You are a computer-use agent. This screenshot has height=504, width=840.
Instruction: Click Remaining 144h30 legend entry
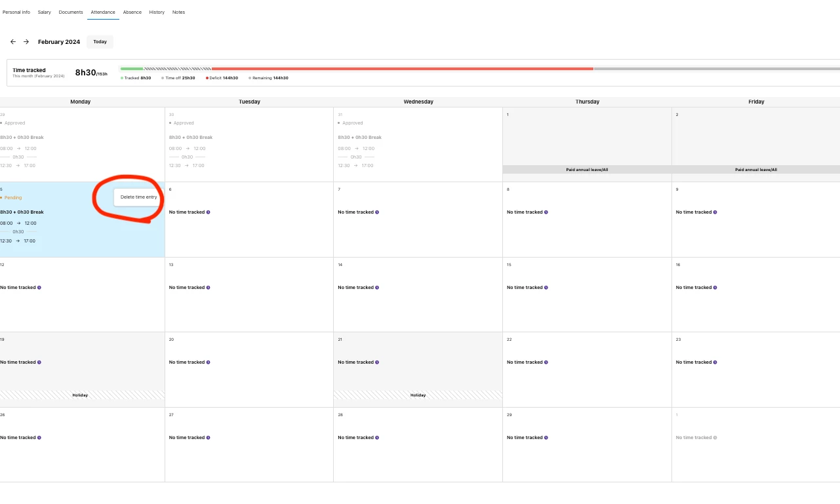[x=269, y=78]
